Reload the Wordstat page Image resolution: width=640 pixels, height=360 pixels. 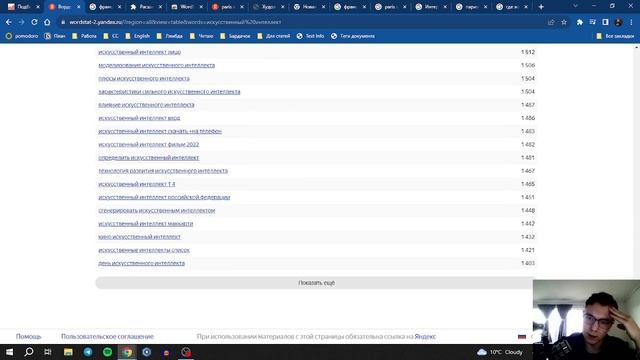point(34,22)
